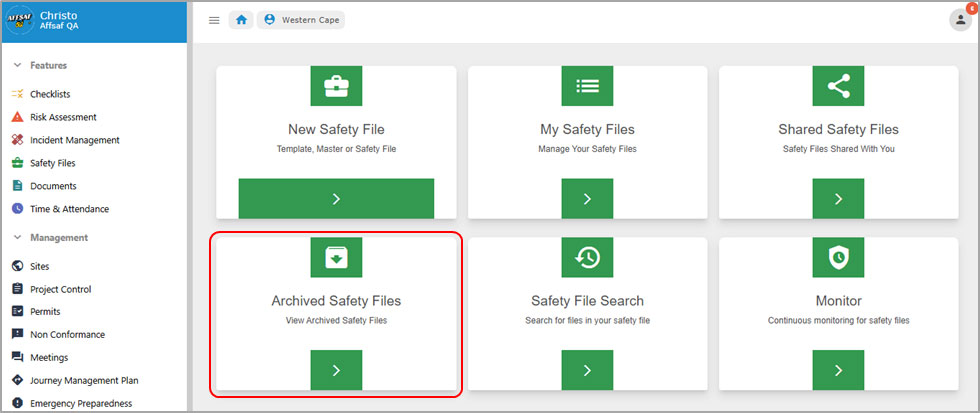Click the arrow button under Archived Safety Files
980x413 pixels.
(x=336, y=370)
